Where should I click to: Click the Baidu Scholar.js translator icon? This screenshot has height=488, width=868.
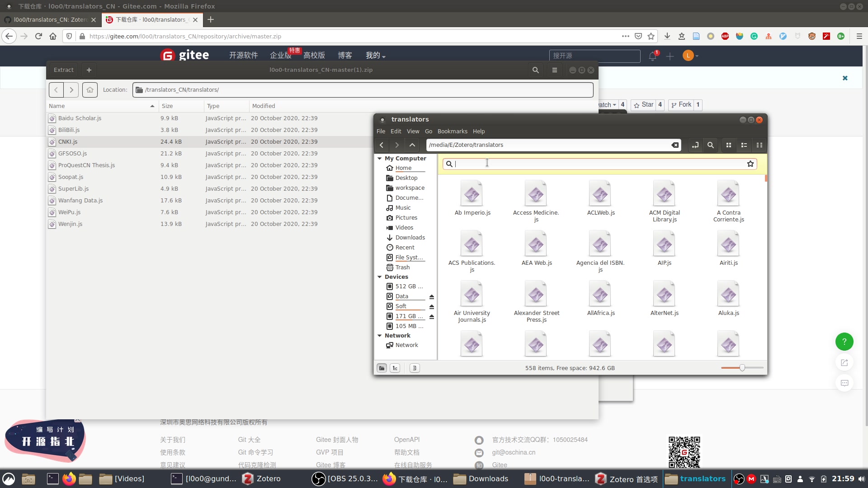coord(51,118)
